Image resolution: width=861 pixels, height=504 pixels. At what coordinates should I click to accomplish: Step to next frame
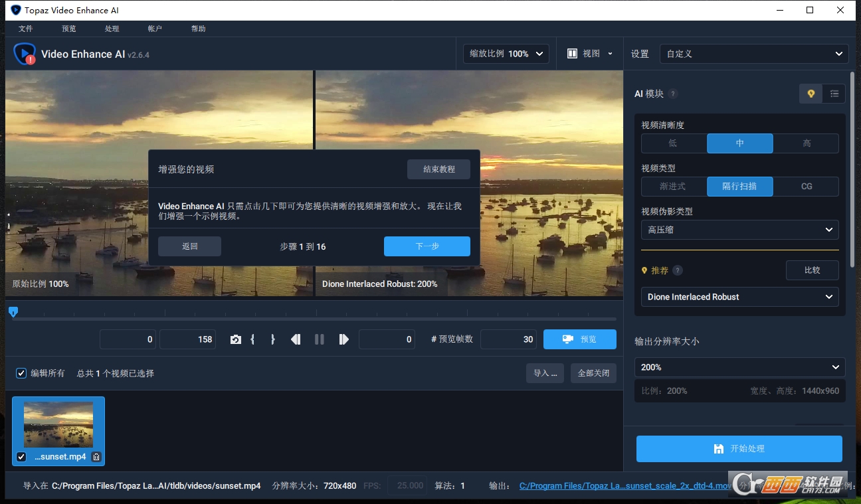(x=343, y=339)
